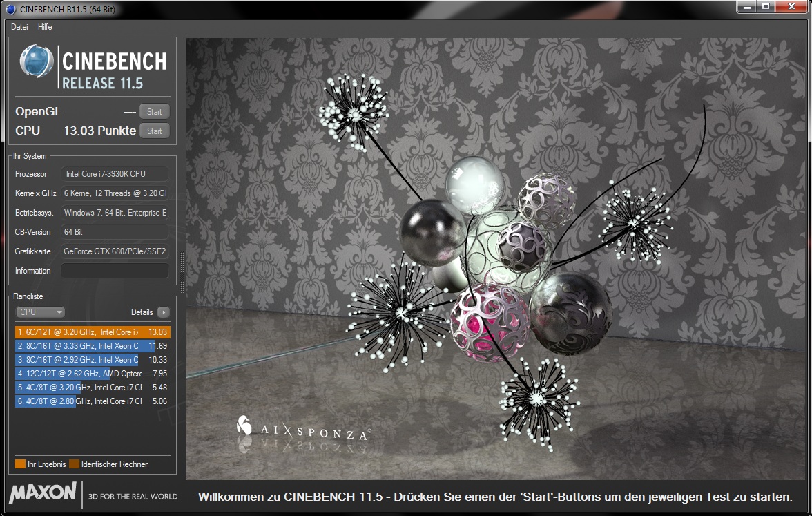Click the OpenGL label
Viewport: 812px width, 516px height.
39,111
